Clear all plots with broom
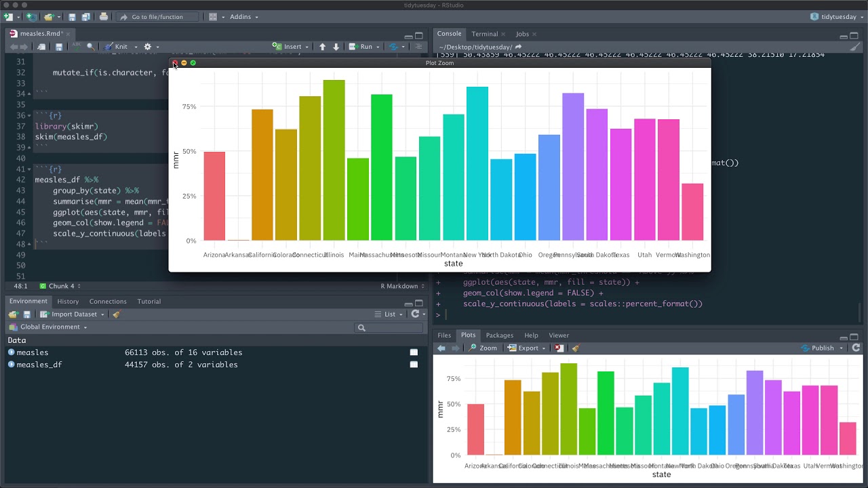This screenshot has width=868, height=488. coord(575,348)
